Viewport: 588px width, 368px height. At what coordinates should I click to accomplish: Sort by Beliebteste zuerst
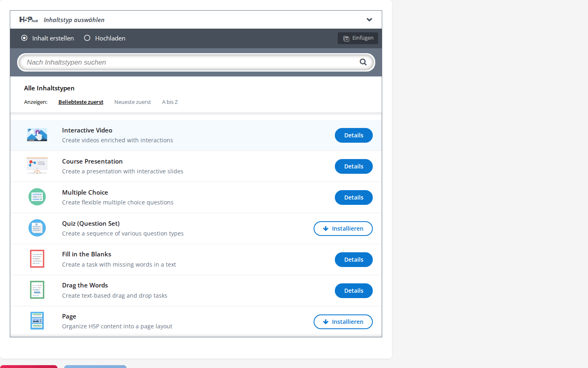pyautogui.click(x=81, y=102)
